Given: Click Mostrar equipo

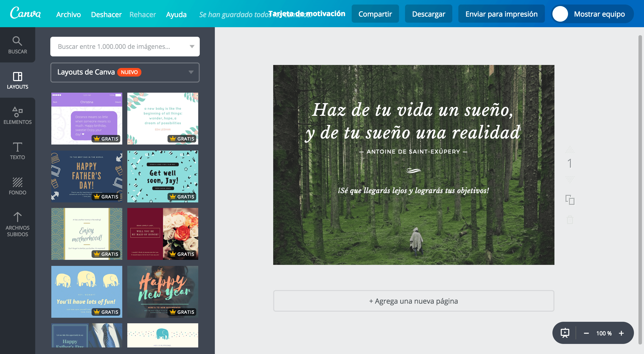Looking at the screenshot, I should 599,14.
